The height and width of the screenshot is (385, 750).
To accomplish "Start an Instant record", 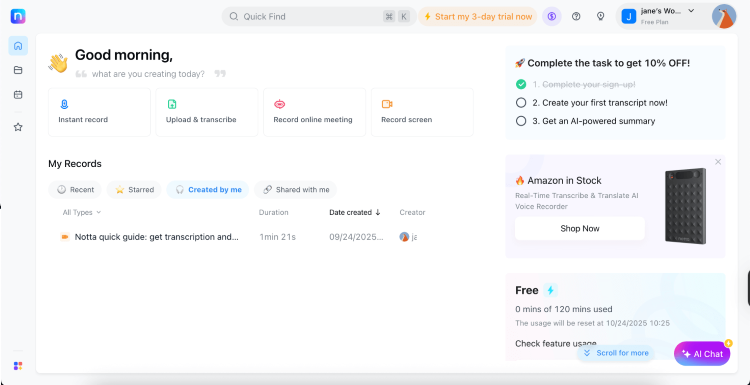I will coord(99,112).
